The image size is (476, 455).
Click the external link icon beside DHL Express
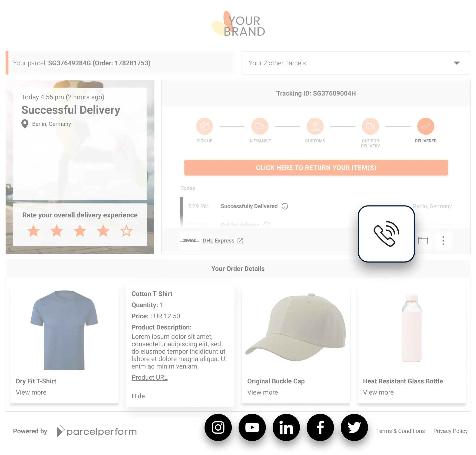click(x=241, y=240)
